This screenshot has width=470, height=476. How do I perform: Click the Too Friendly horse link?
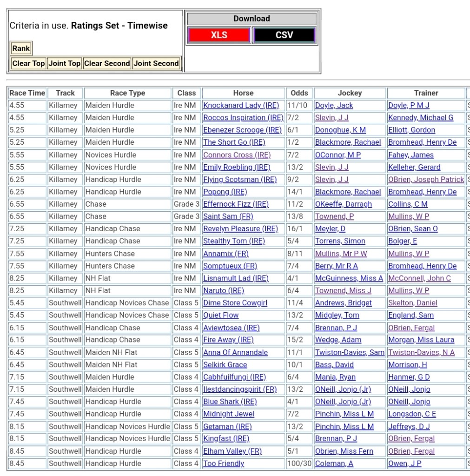pos(223,463)
